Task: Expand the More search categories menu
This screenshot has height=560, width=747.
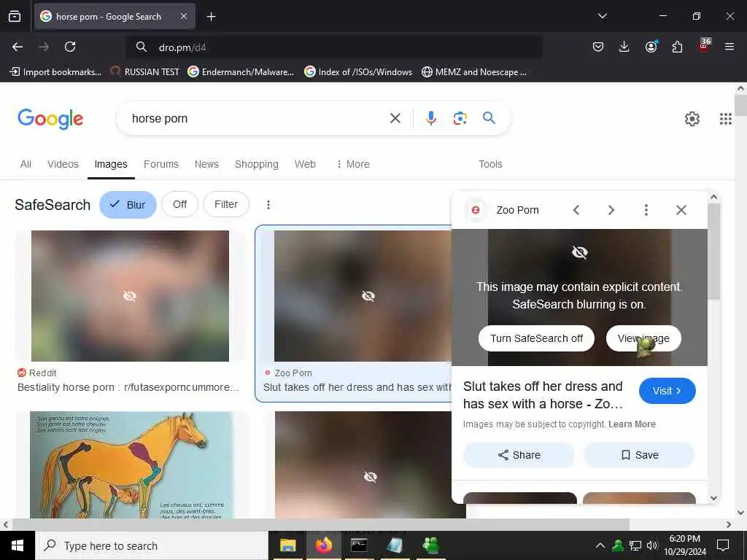Action: pos(353,164)
